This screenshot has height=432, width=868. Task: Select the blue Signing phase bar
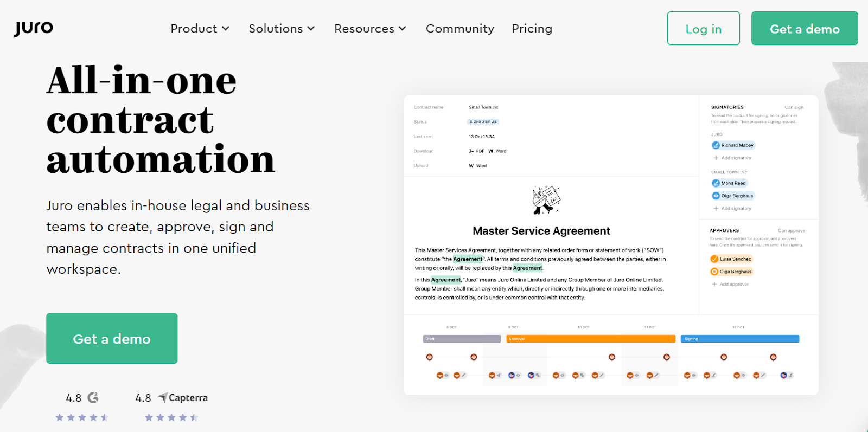[740, 339]
